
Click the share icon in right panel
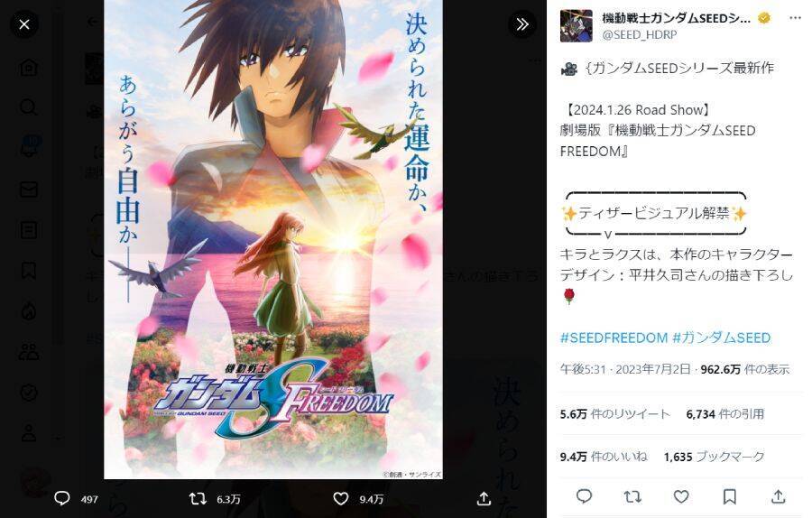pos(779,496)
